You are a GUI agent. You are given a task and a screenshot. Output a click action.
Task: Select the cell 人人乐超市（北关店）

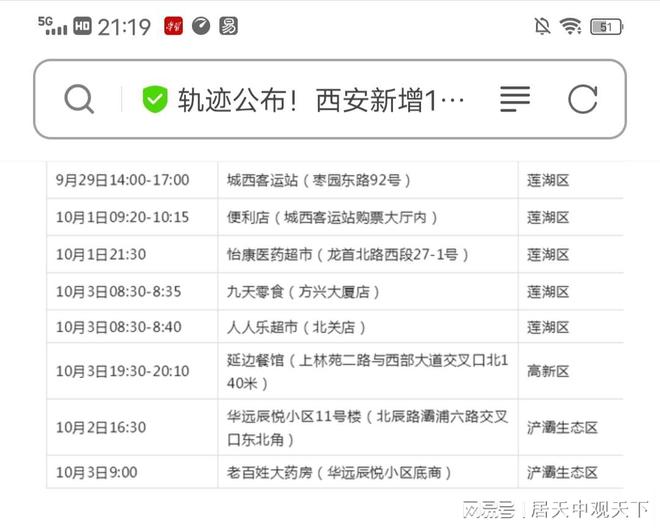[x=368, y=327]
